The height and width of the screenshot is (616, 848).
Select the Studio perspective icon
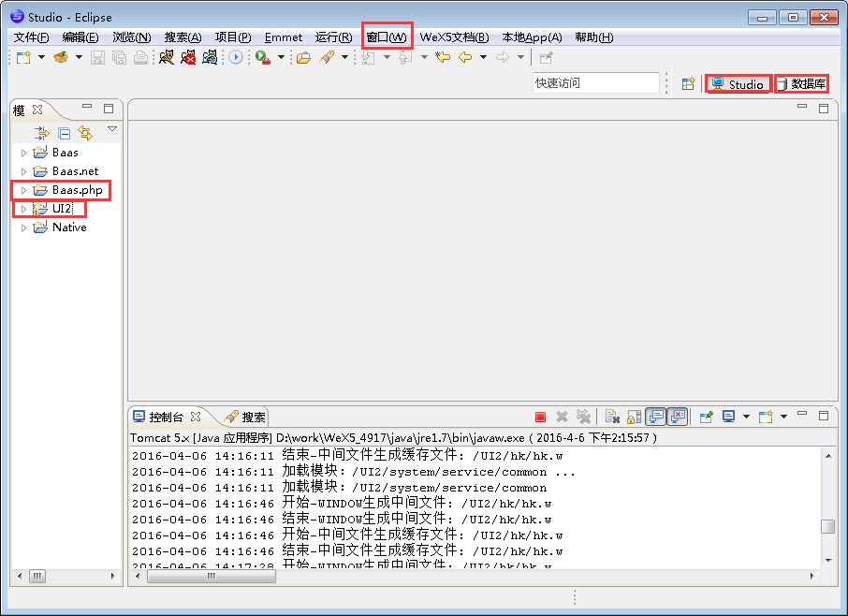738,83
